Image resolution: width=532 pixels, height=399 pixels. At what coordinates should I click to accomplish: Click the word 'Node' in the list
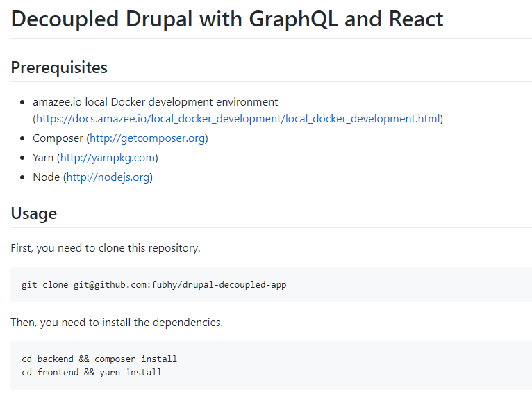[x=46, y=177]
